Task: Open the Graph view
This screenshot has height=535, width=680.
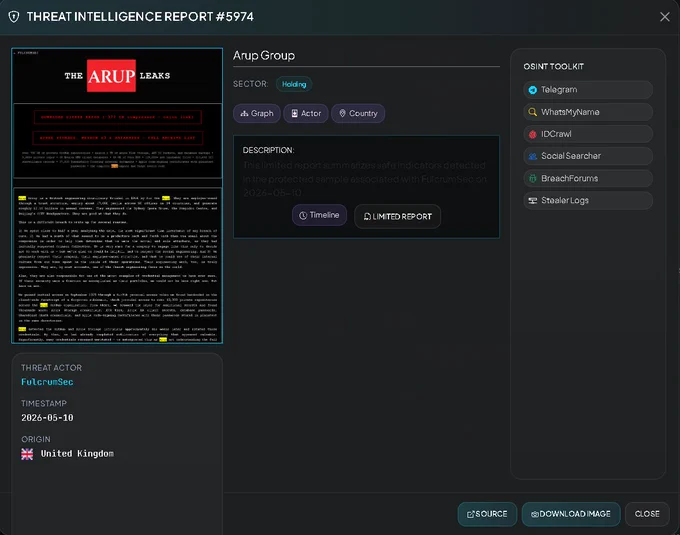Action: tap(257, 114)
